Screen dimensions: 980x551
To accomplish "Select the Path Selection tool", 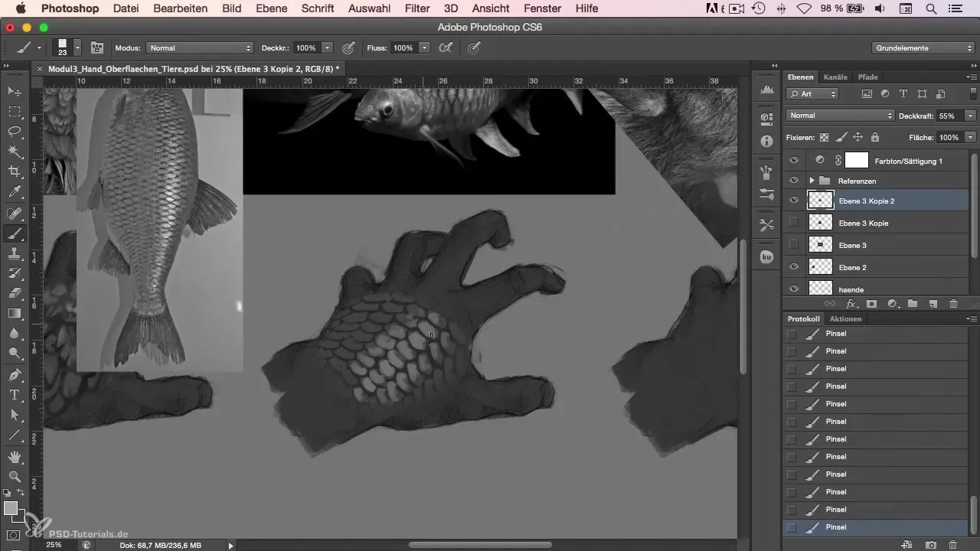I will point(15,415).
